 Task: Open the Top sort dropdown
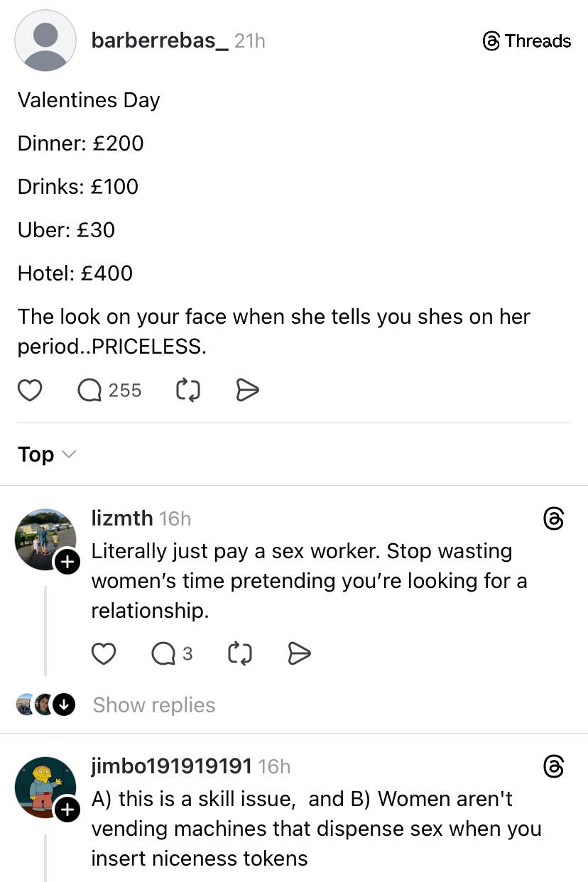[x=47, y=454]
